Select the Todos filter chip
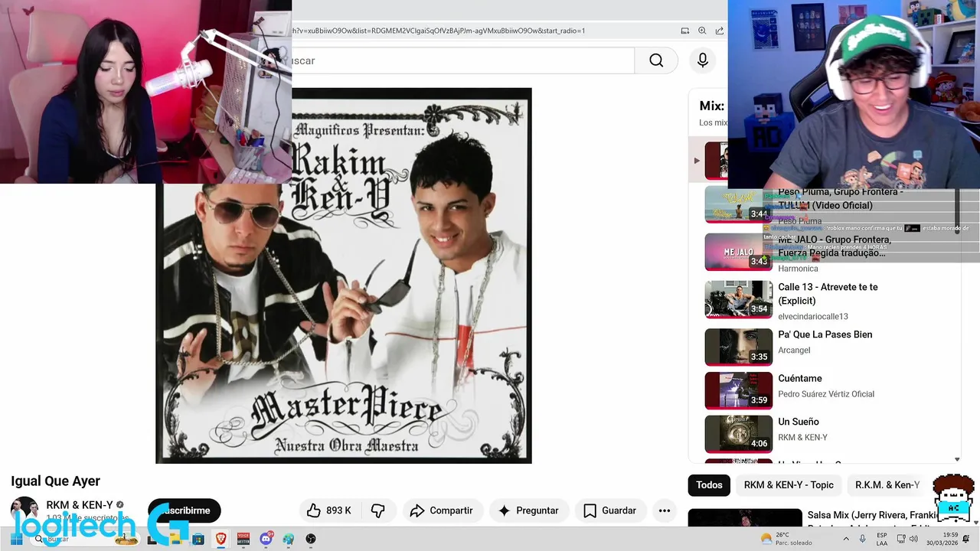Image resolution: width=980 pixels, height=551 pixels. point(709,484)
